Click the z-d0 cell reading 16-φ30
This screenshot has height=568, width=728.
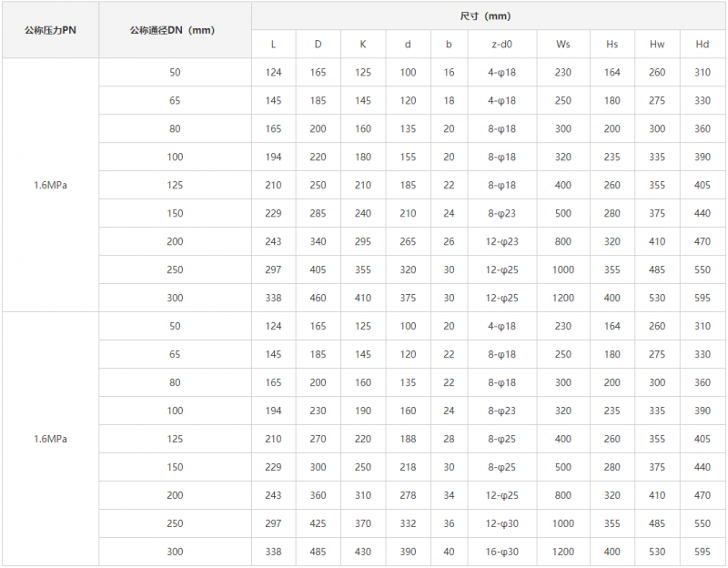click(x=502, y=552)
